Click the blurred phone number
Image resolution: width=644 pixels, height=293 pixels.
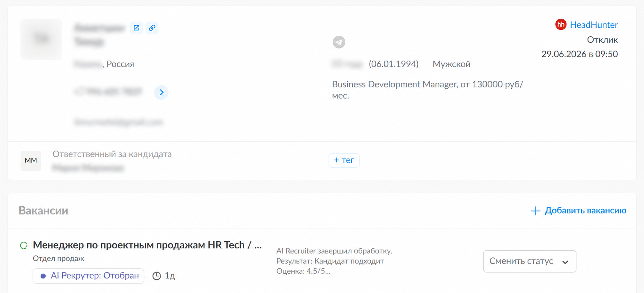[108, 92]
